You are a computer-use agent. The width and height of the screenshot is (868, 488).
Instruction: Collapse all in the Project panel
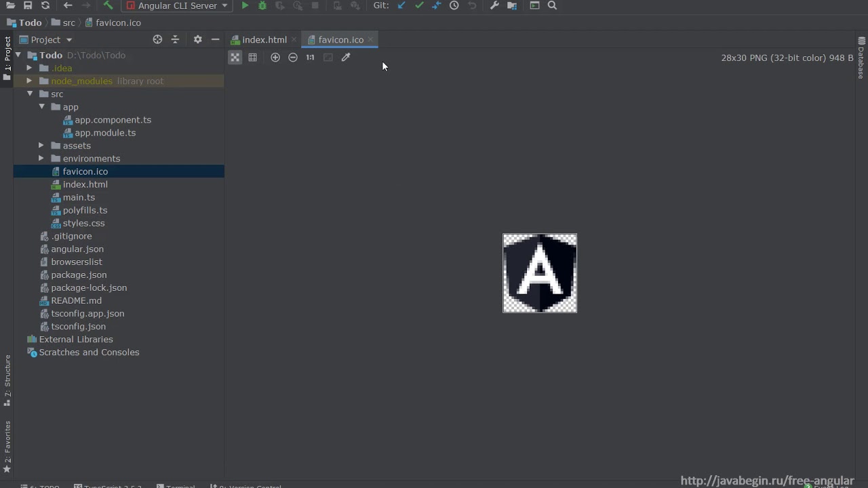click(x=175, y=39)
